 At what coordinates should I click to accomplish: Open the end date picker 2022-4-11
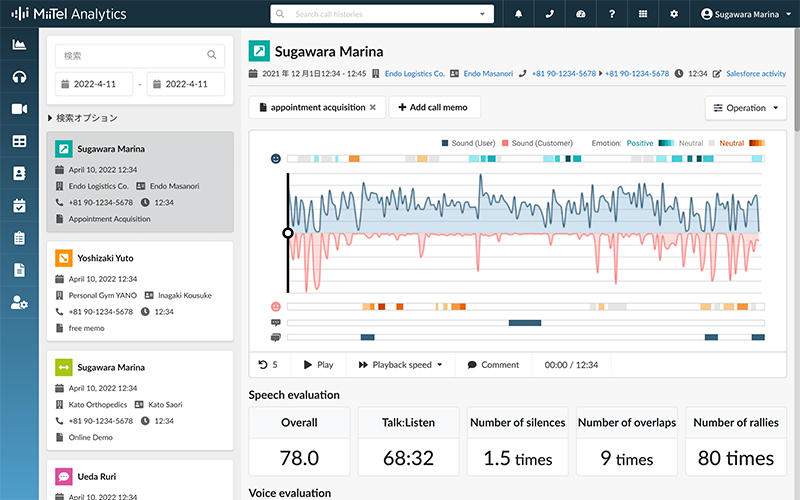point(186,84)
